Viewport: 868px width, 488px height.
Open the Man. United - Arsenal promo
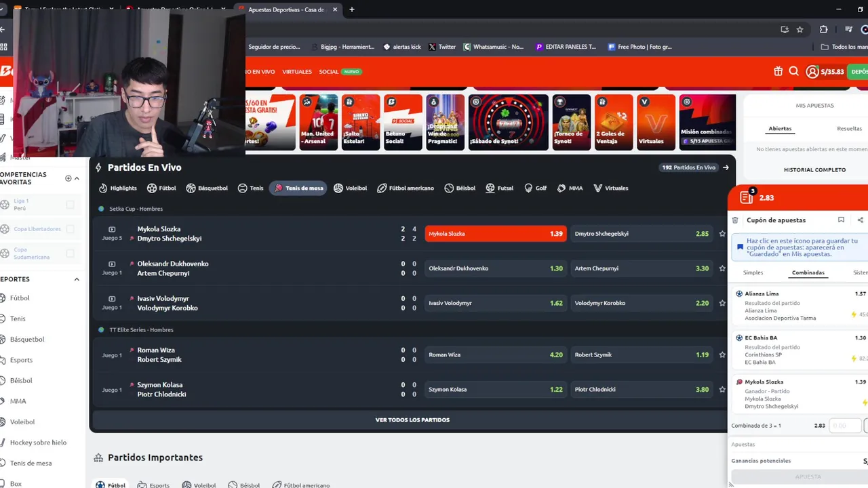(x=318, y=122)
